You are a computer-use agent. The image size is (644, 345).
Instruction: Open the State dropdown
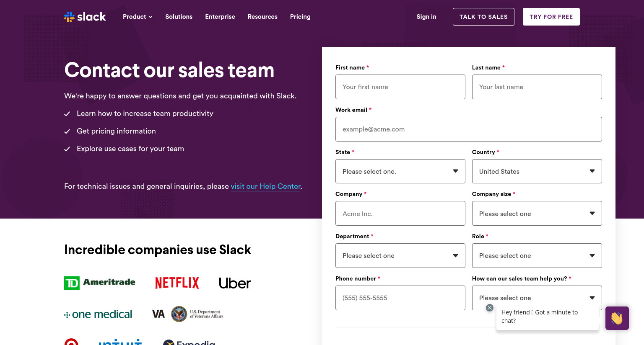pyautogui.click(x=400, y=171)
